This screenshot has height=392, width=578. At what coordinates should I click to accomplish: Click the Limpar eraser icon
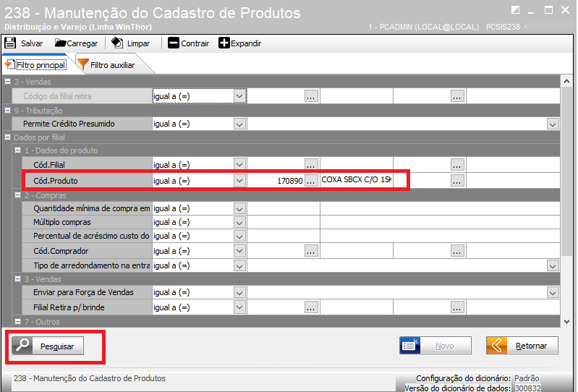click(117, 43)
